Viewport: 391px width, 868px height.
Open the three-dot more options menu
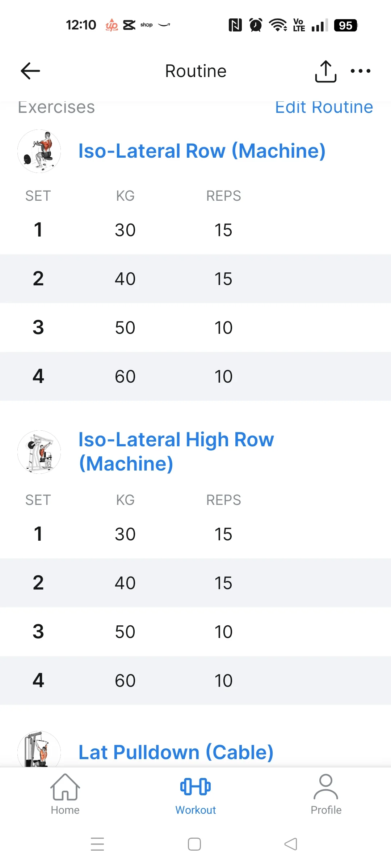pos(360,71)
